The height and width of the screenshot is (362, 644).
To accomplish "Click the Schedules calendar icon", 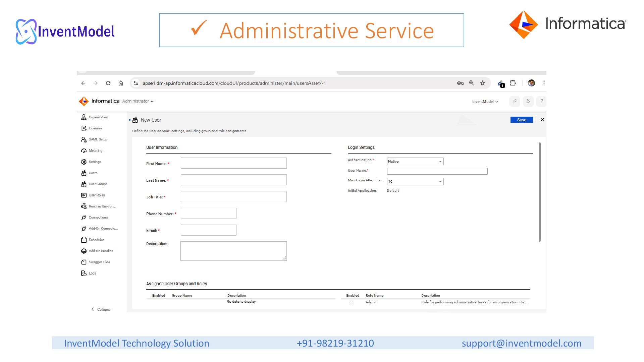I will [84, 240].
